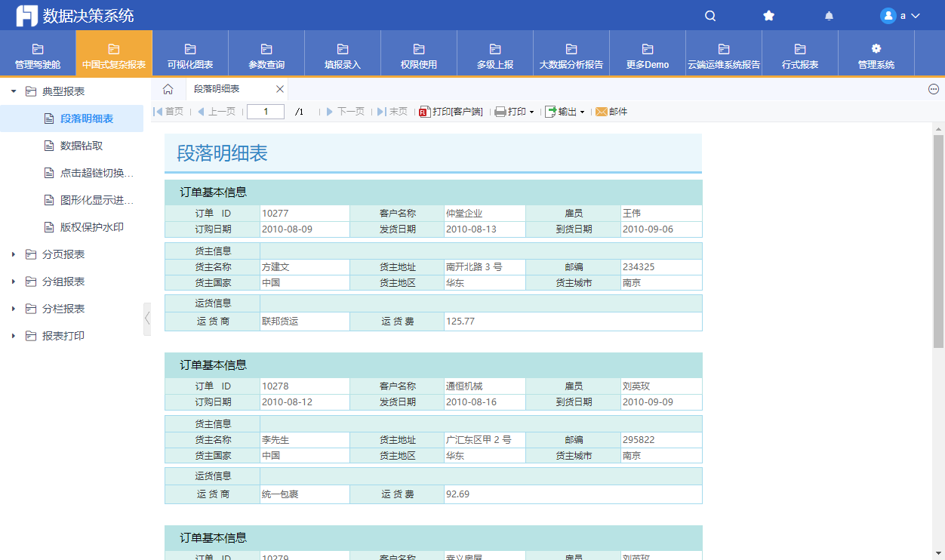Select 数据钻取 report in sidebar

82,146
